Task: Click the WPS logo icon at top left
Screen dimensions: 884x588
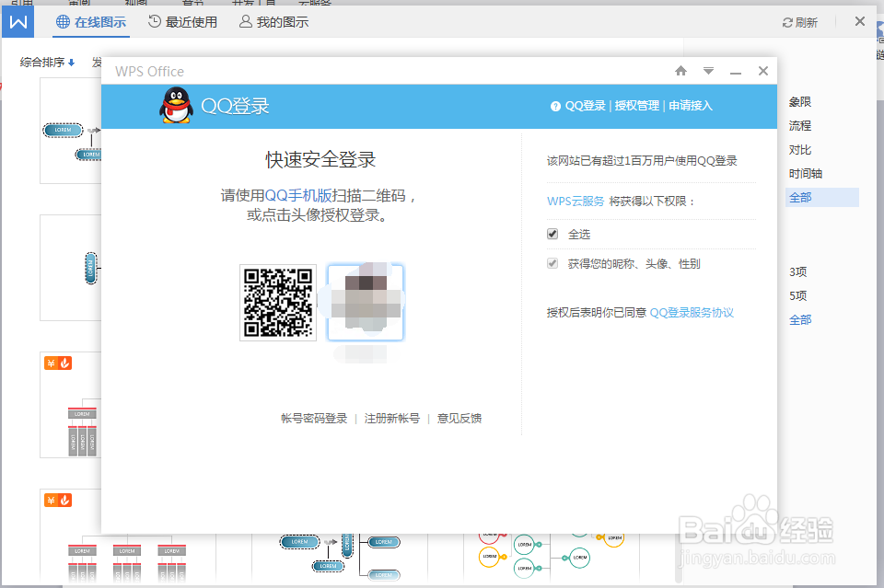Action: (x=18, y=22)
